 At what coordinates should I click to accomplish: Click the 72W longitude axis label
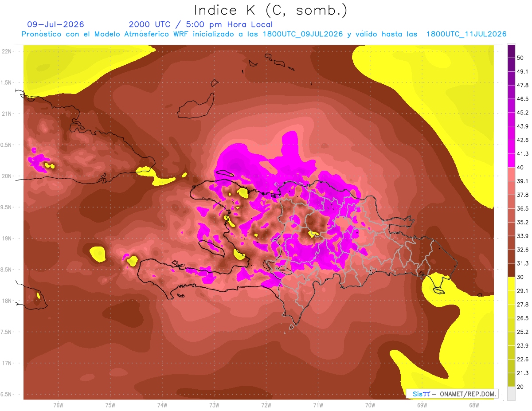click(x=266, y=406)
